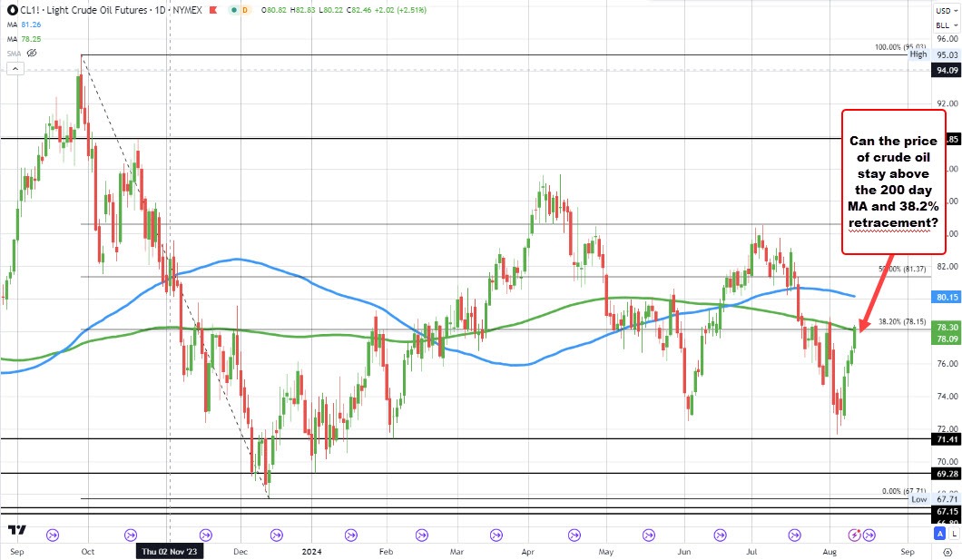Viewport: 962px width, 560px height.
Task: Click the purple contract marker after 2024 label
Action: pyautogui.click(x=351, y=535)
